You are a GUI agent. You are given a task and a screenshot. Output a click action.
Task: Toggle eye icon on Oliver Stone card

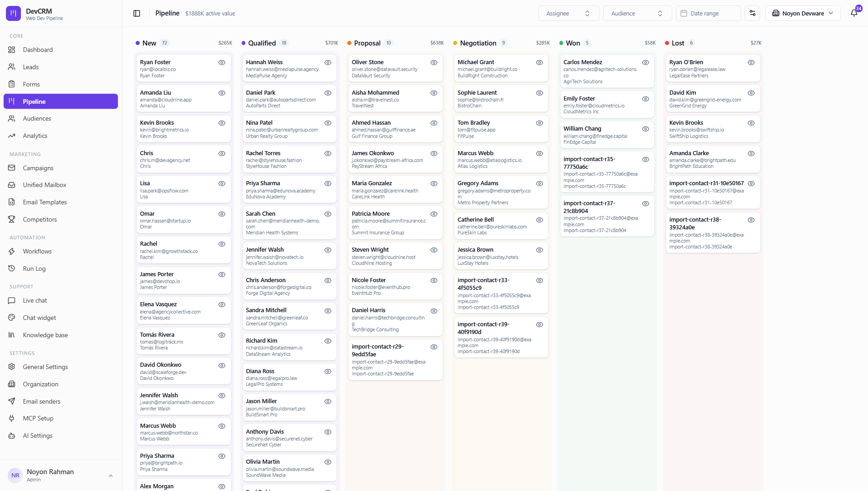pyautogui.click(x=434, y=62)
